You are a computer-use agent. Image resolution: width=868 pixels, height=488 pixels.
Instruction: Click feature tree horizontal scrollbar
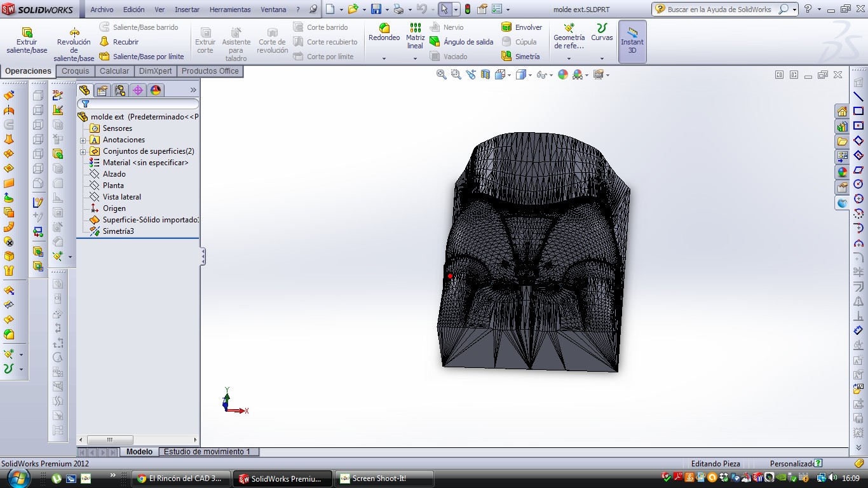pyautogui.click(x=110, y=440)
